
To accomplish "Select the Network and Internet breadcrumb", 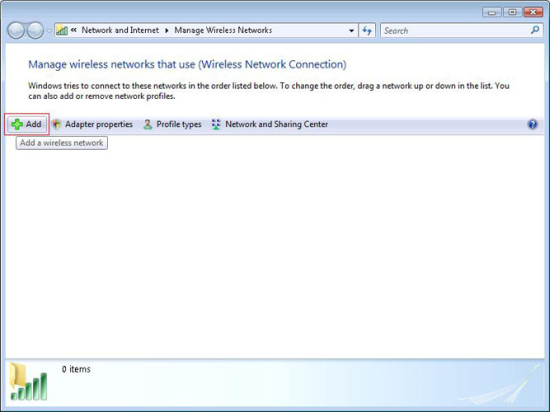I will click(120, 30).
